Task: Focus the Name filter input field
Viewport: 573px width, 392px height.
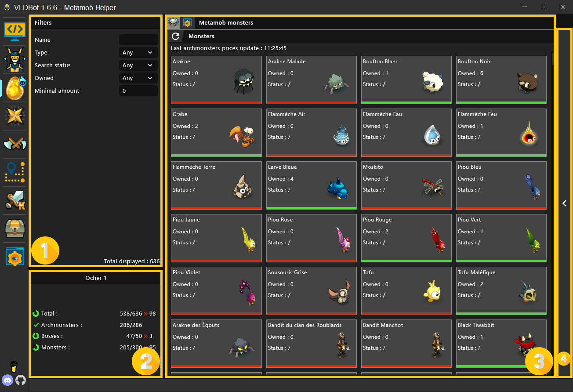Action: 138,40
